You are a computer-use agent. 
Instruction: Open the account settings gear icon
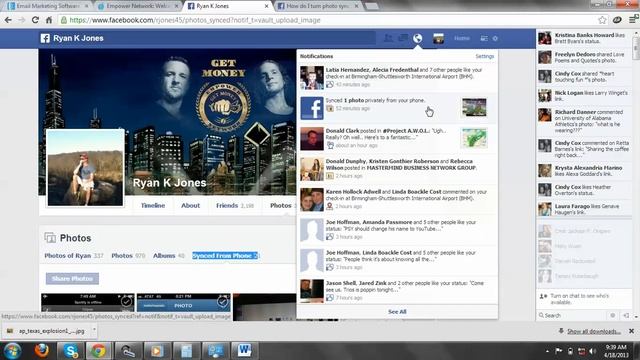[495, 38]
